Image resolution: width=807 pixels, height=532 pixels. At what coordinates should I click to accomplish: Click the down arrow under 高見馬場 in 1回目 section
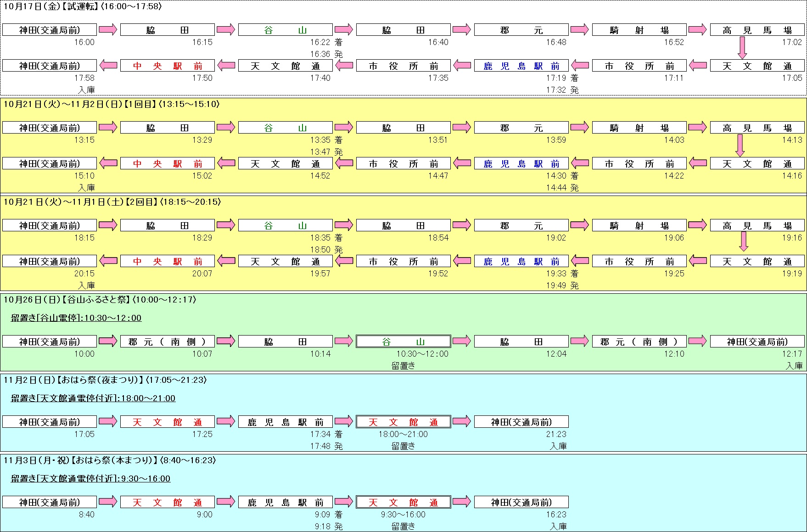coord(740,146)
